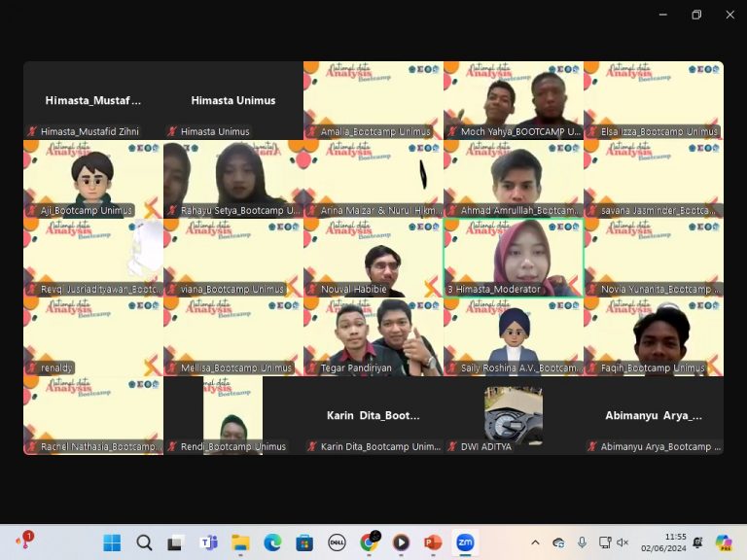Open Google Chrome from the taskbar
Image resolution: width=747 pixels, height=560 pixels.
point(369,542)
